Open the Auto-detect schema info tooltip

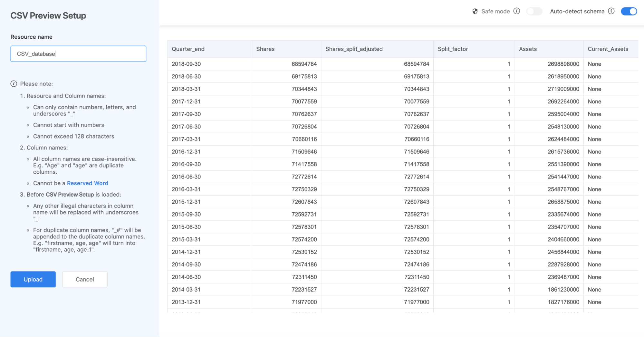[x=611, y=11]
